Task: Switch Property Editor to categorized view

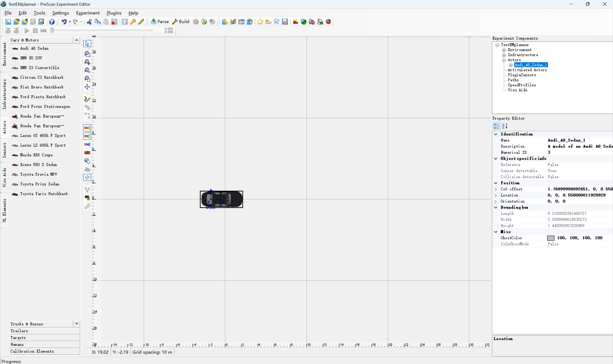Action: pos(496,126)
